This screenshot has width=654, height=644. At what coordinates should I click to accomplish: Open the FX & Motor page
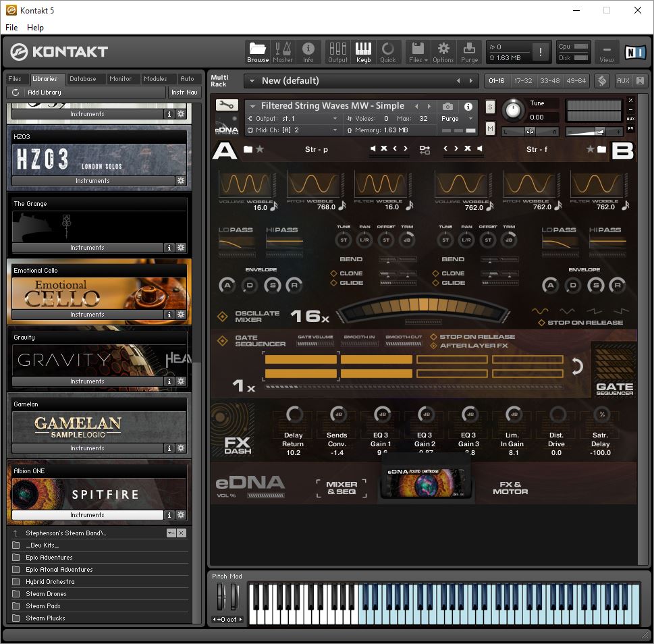point(510,487)
